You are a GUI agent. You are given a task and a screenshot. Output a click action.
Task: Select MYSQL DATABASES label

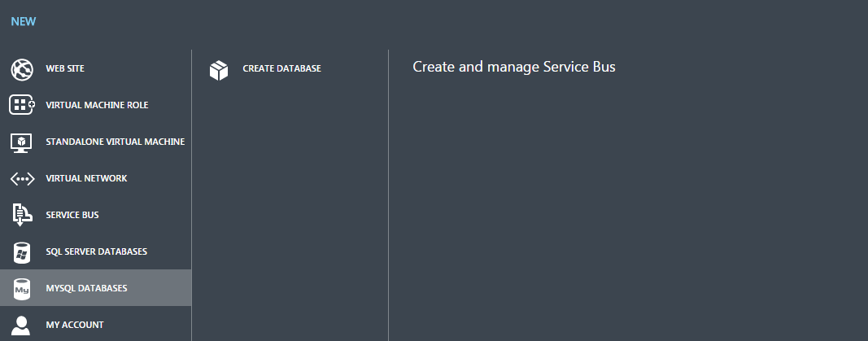point(86,288)
